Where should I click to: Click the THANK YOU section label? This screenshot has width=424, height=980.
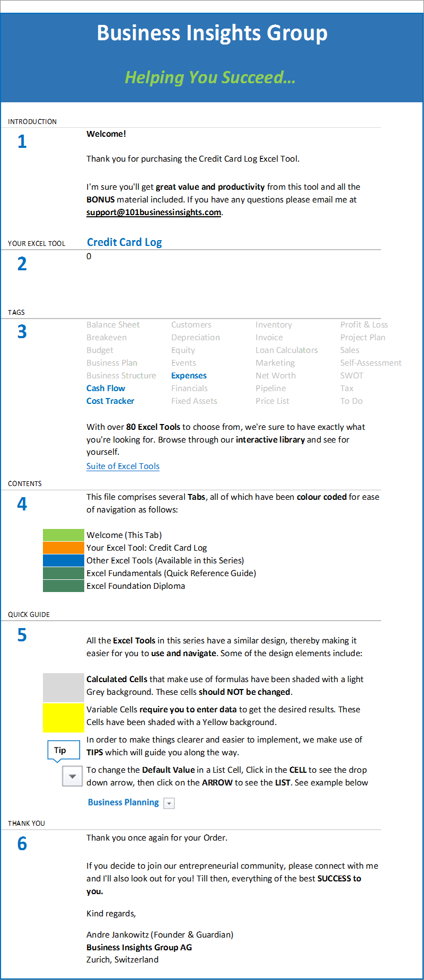pos(26,823)
